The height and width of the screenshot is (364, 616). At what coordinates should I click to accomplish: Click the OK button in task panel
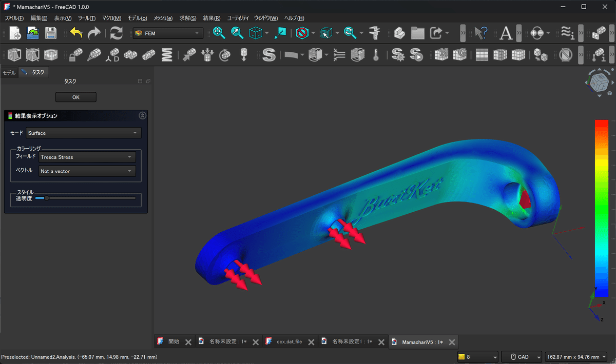tap(75, 97)
